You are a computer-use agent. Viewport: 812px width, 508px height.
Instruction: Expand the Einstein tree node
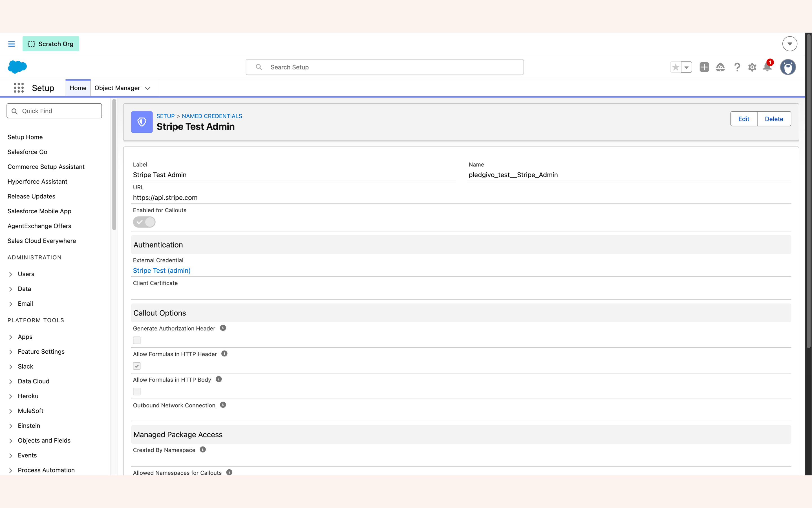tap(11, 426)
